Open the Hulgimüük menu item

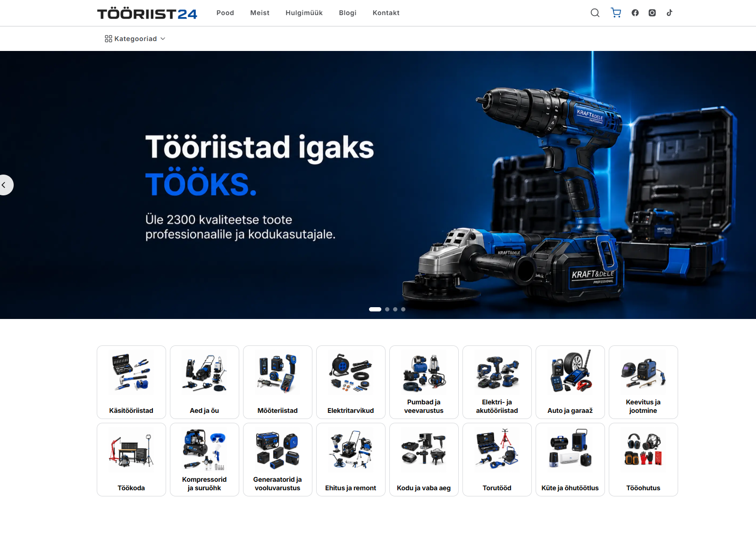(x=304, y=13)
